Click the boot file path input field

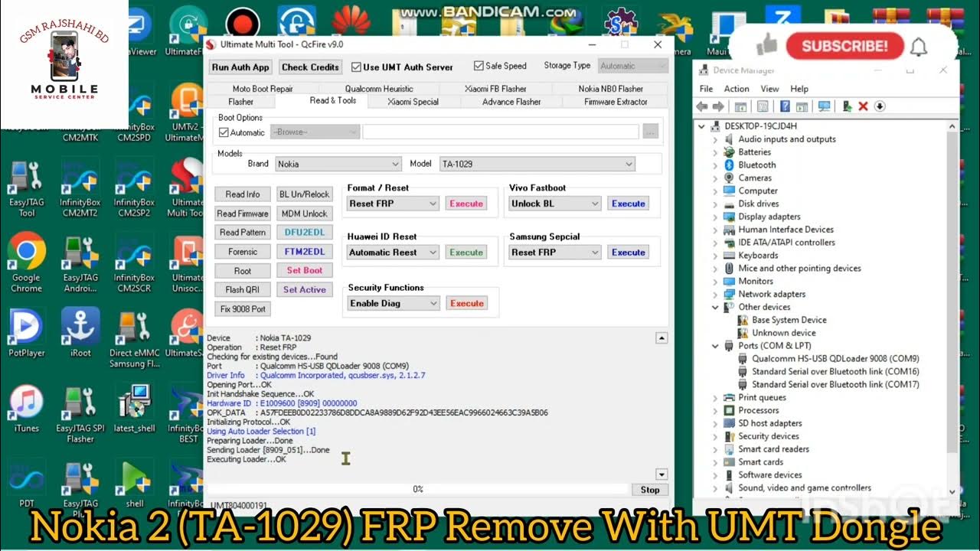(x=501, y=132)
